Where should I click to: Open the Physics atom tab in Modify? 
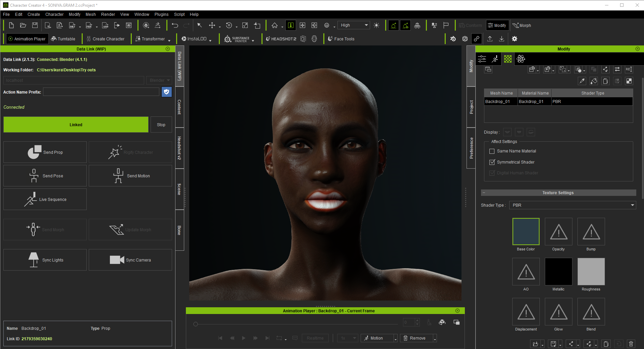(x=521, y=59)
